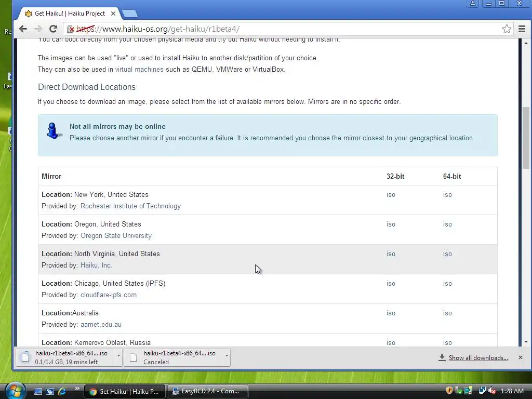Open the Rochester Institute of Technology link
532x399 pixels.
(x=130, y=206)
